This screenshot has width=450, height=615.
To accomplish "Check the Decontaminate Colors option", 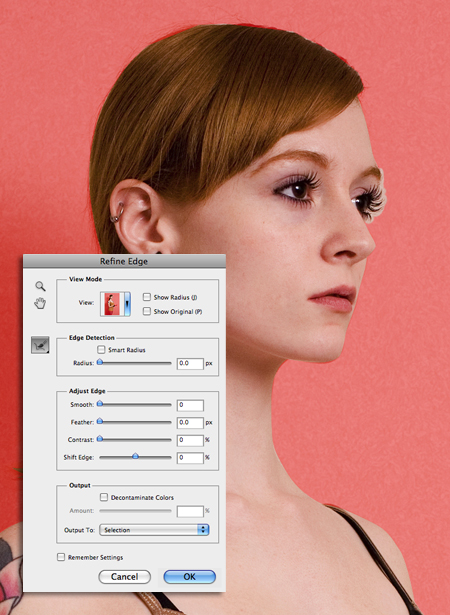I will [x=104, y=497].
